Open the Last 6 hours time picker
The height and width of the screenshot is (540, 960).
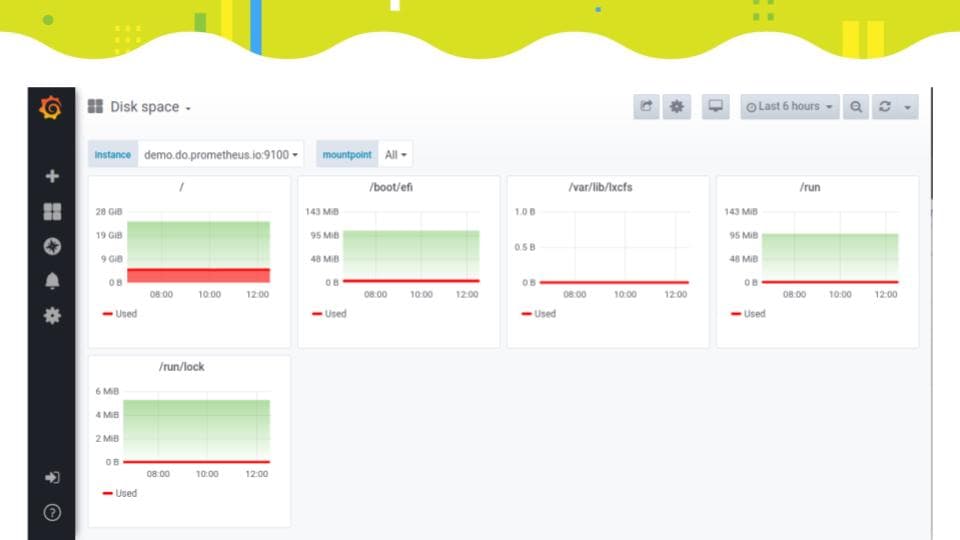pos(790,107)
